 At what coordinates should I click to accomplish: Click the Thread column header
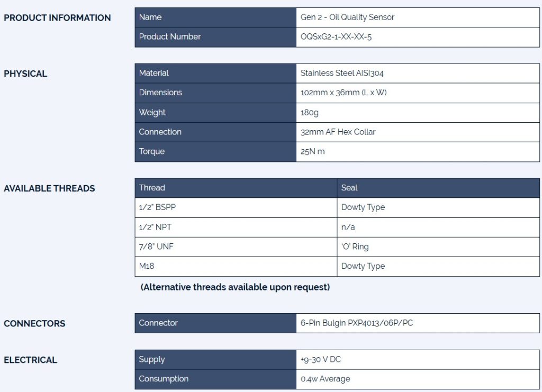pos(152,188)
